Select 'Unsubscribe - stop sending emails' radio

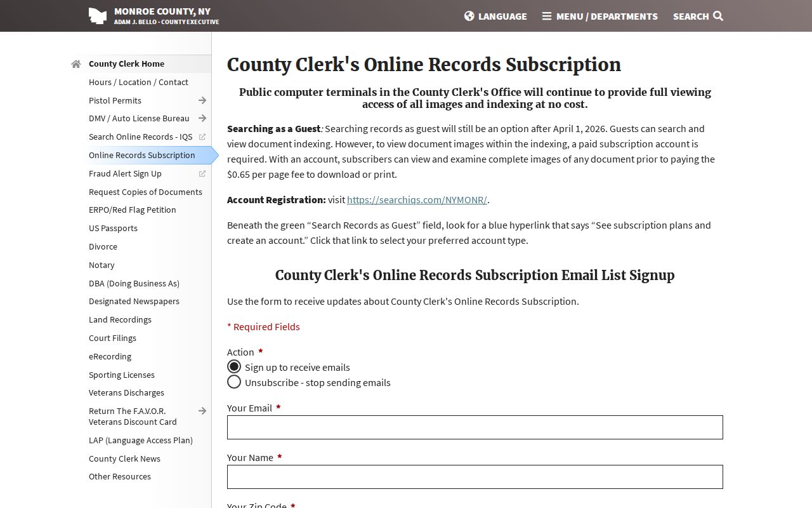(234, 382)
